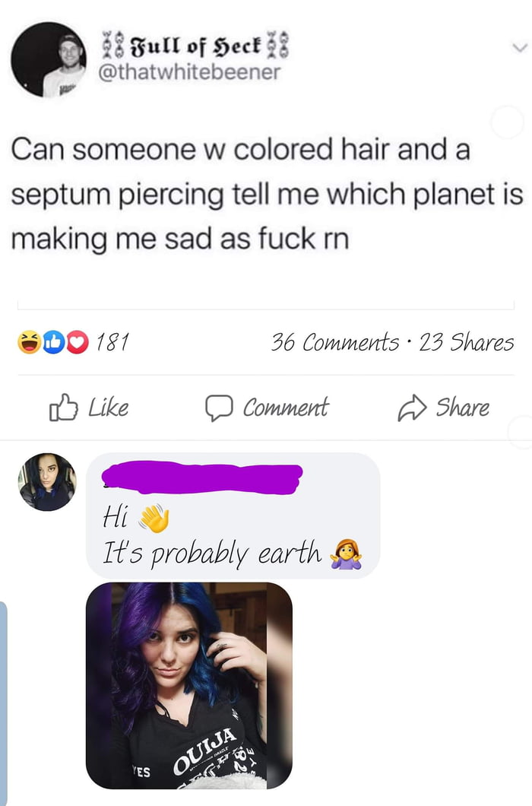532x806 pixels.
Task: Open the tweet author's profile picture
Action: pos(49,59)
